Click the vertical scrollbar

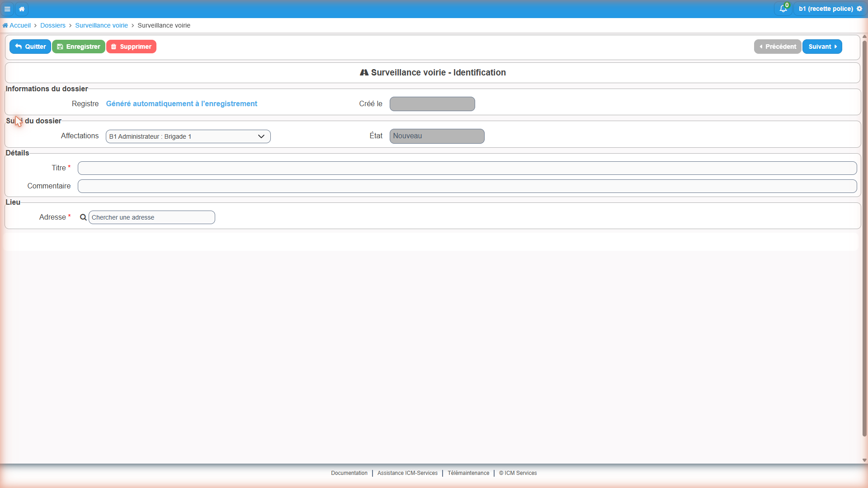(864, 239)
